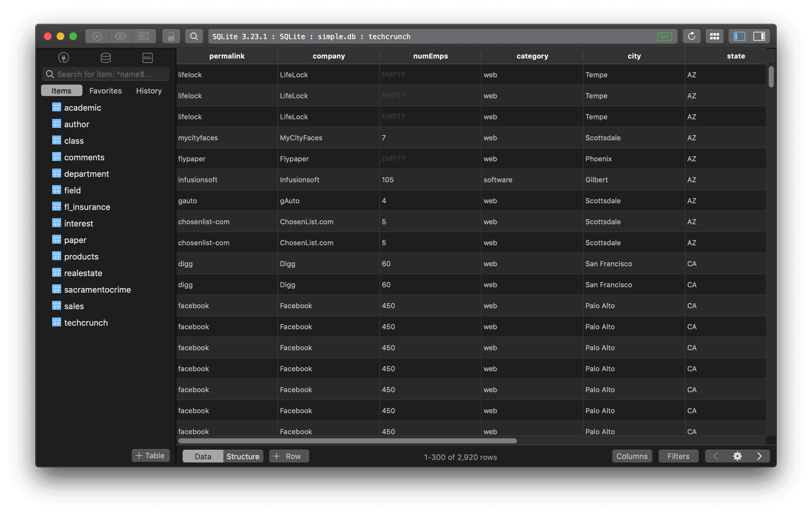812x514 pixels.
Task: Click the 'loc' green tag
Action: [x=664, y=36]
